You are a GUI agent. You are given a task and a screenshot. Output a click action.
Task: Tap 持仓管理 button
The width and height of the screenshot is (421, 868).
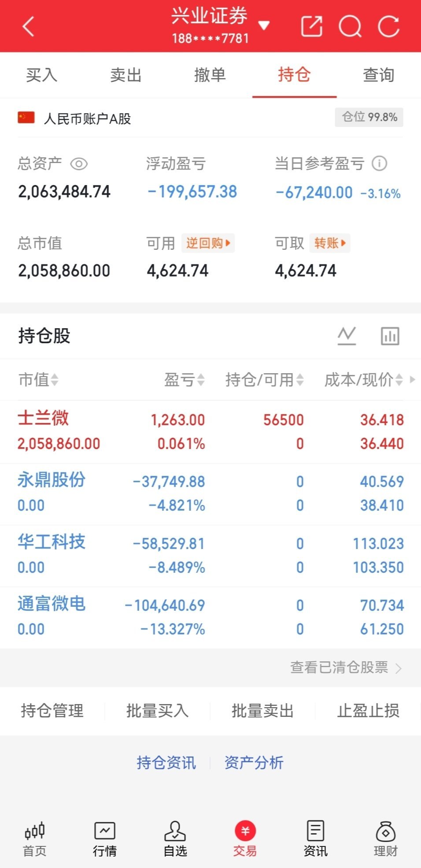(52, 711)
